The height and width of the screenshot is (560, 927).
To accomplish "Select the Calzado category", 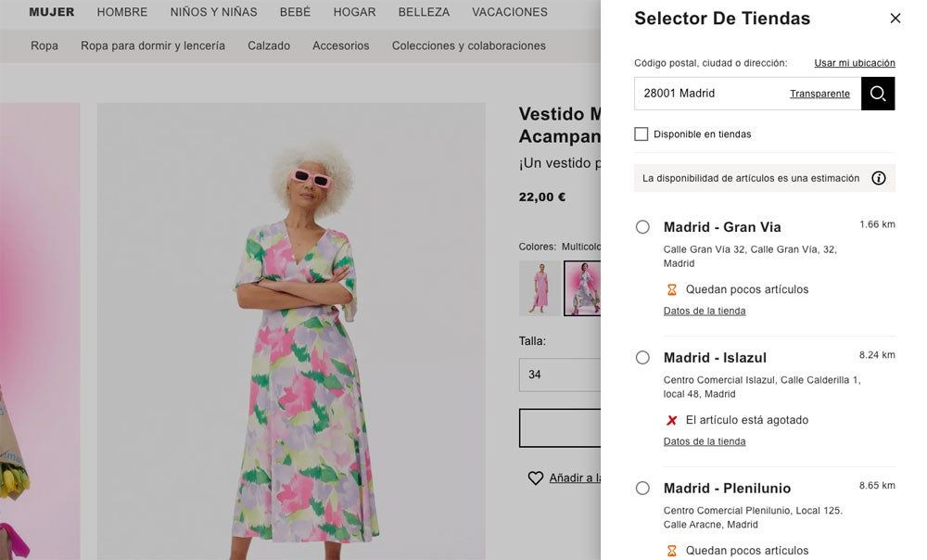I will tap(269, 45).
